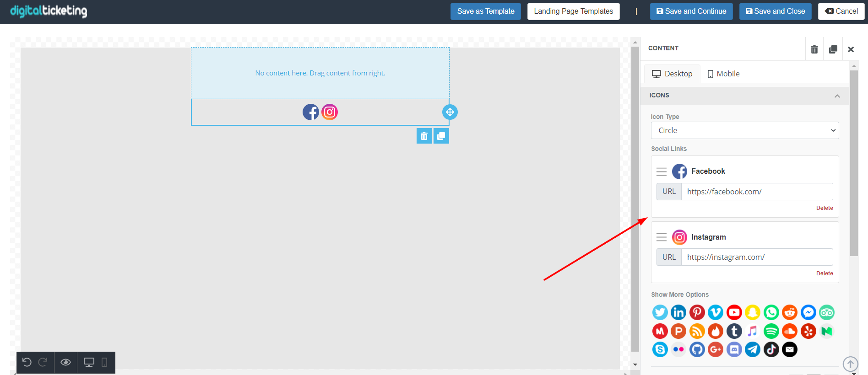
Task: Redo the last action
Action: pos(43,362)
